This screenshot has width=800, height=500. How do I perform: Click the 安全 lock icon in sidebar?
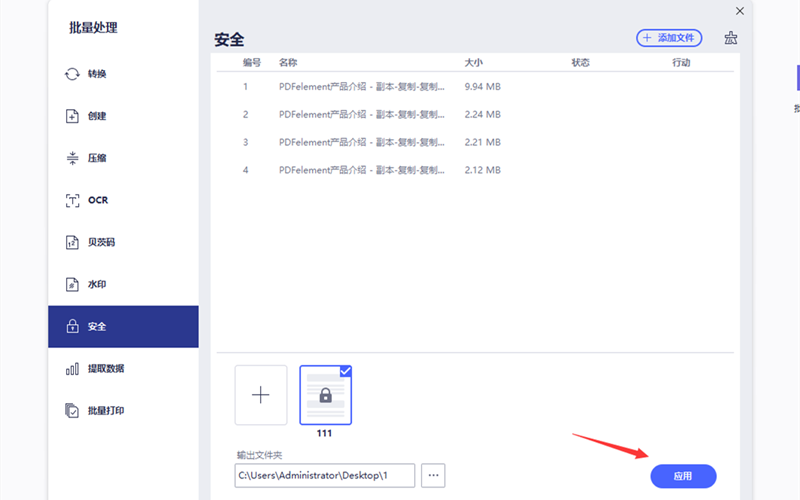pyautogui.click(x=72, y=326)
